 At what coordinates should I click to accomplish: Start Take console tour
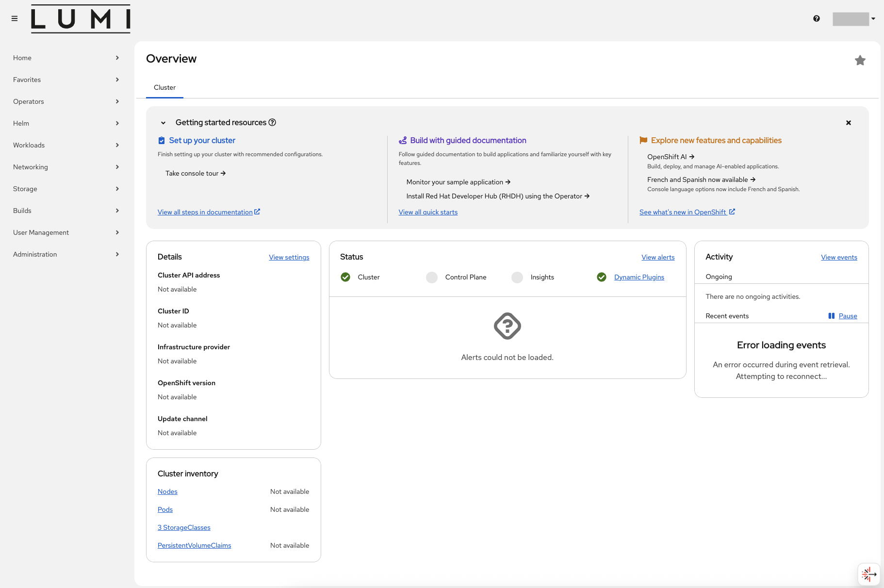(x=195, y=173)
